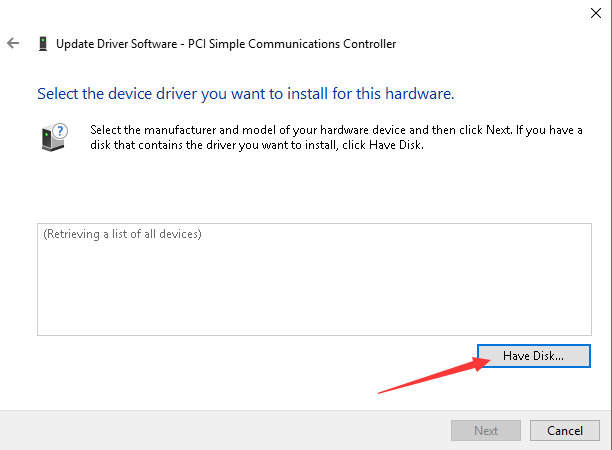Click the red arrow annotation head
This screenshot has width=612, height=450.
481,363
